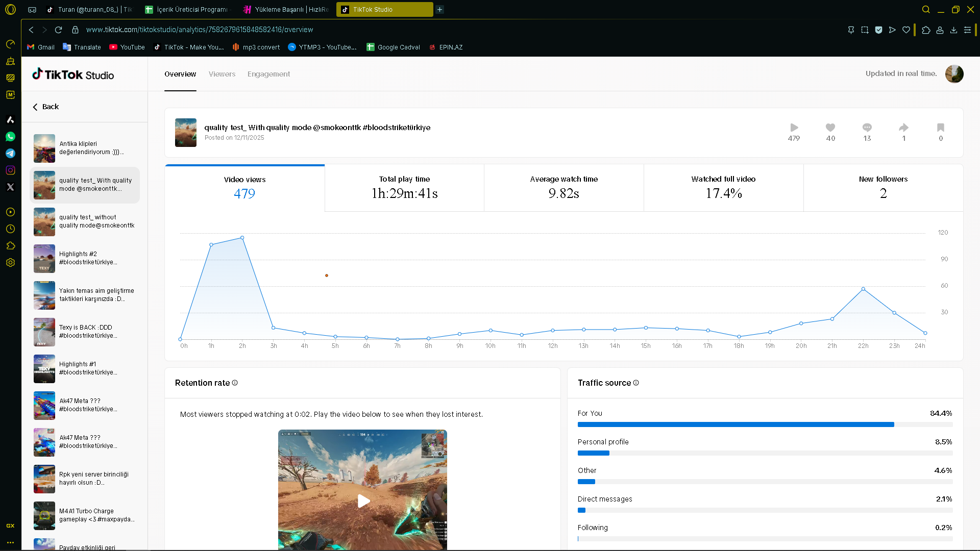Open 'Rpk yeni server birinciliği' video analytics

(85, 479)
